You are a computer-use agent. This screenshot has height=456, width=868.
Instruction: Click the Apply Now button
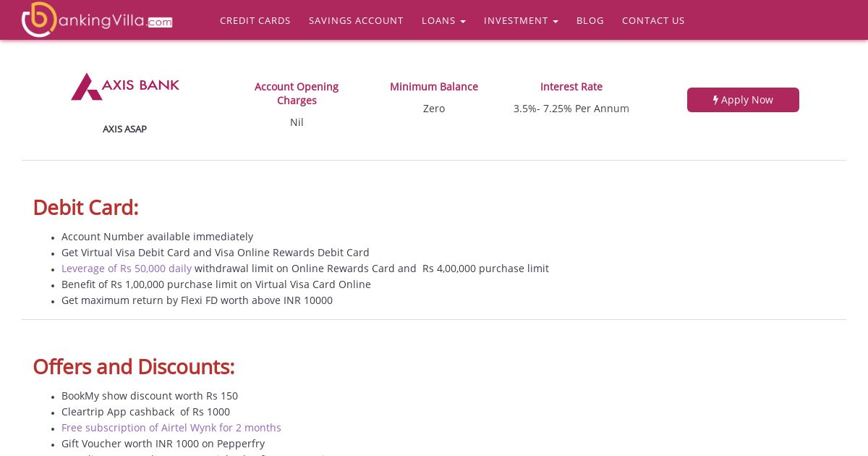pyautogui.click(x=743, y=100)
